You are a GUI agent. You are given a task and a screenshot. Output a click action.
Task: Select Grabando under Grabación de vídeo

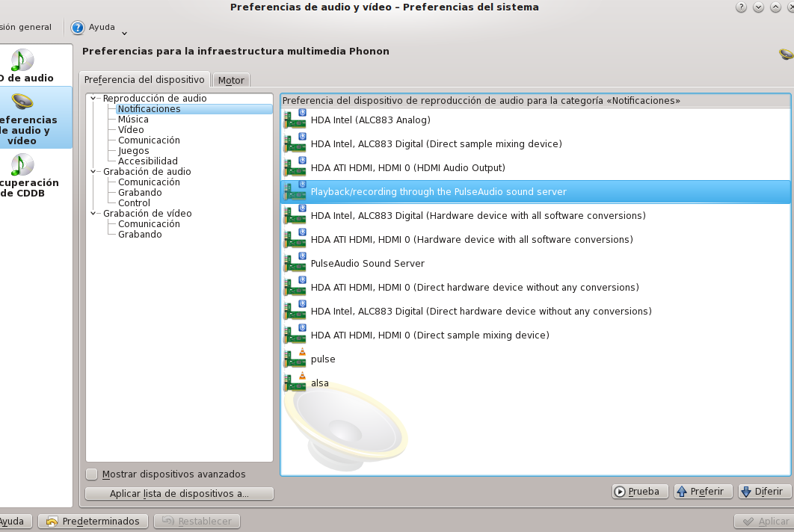(x=140, y=235)
